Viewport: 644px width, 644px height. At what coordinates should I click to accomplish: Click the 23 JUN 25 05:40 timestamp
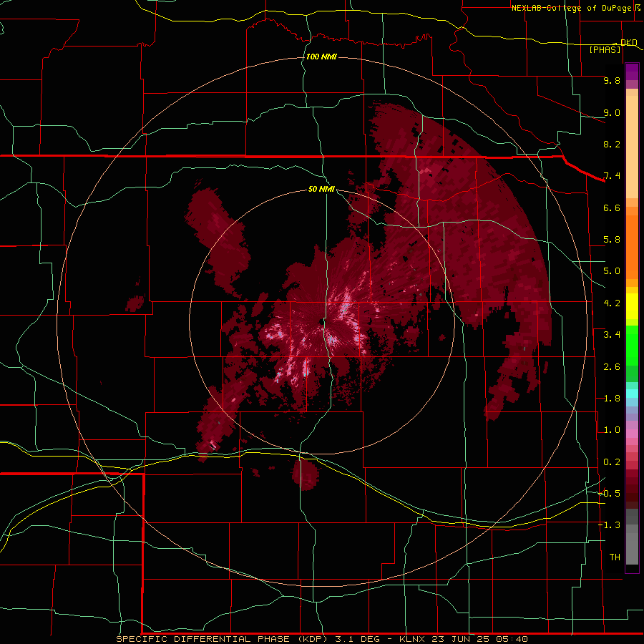click(x=479, y=639)
